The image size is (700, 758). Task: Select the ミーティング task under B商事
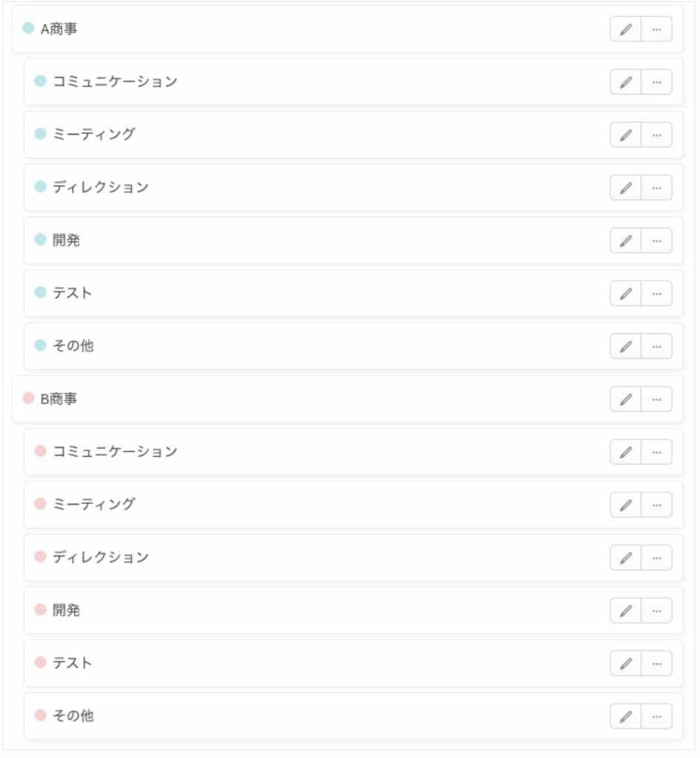point(94,504)
